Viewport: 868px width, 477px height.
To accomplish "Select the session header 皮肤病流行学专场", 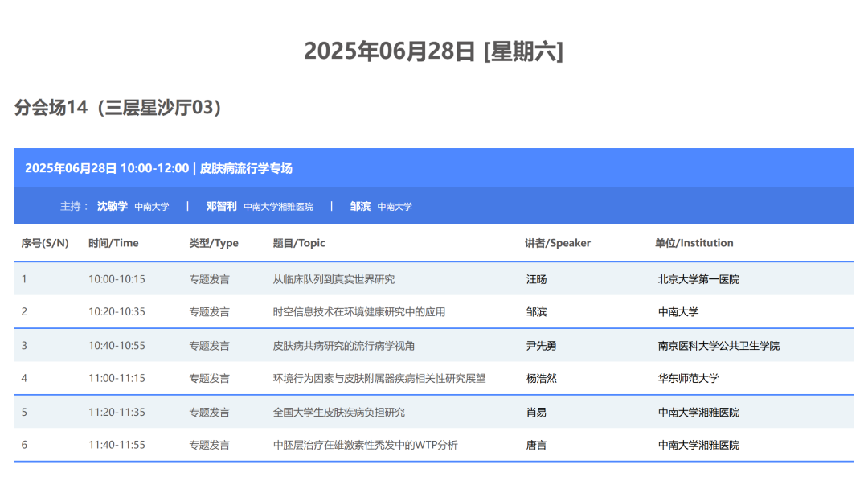I will coord(245,168).
